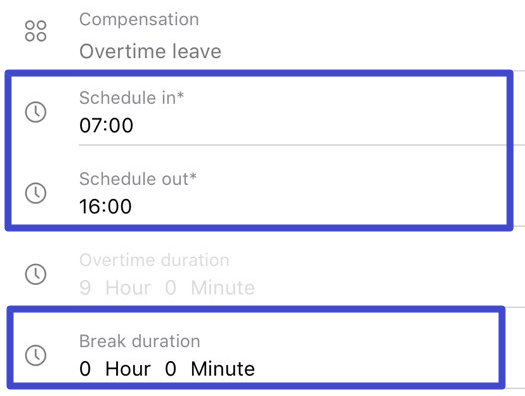
Task: Click the disabled 0 Minute overtime value
Action: [210, 288]
